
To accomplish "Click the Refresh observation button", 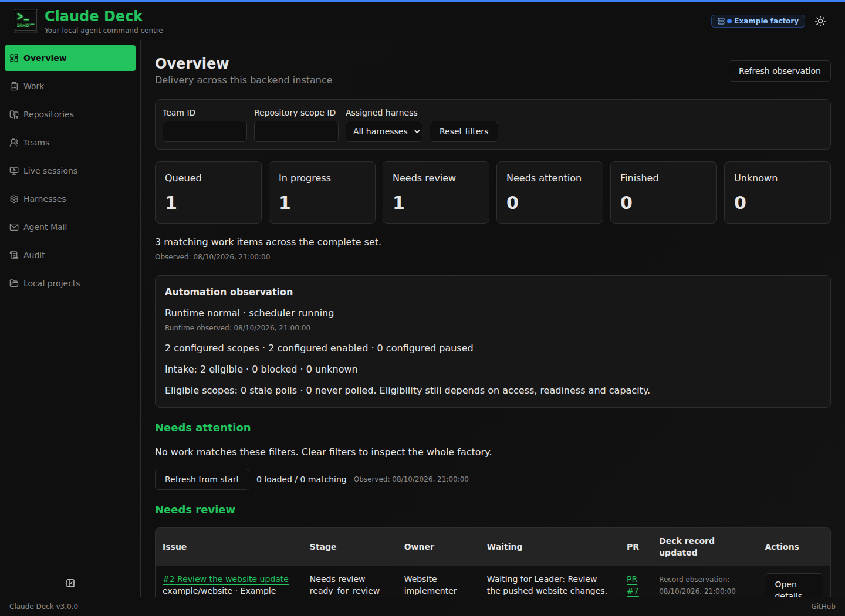I will [779, 71].
